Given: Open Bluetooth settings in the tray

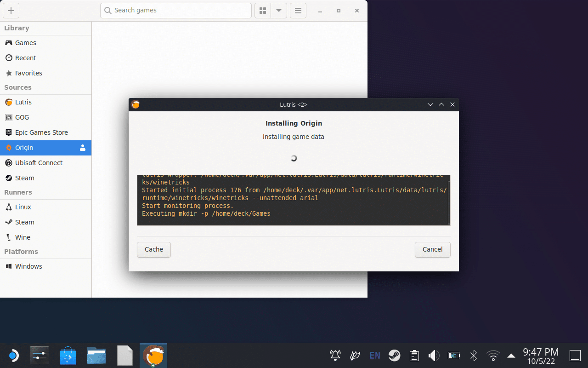Looking at the screenshot, I should point(474,356).
